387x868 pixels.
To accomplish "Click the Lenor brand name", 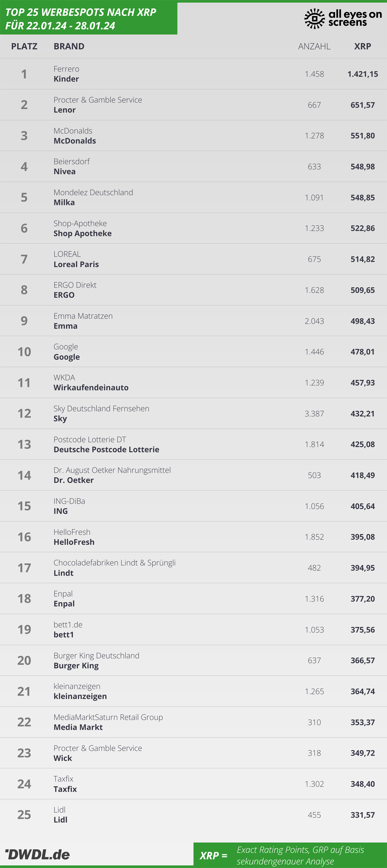I will 65,110.
